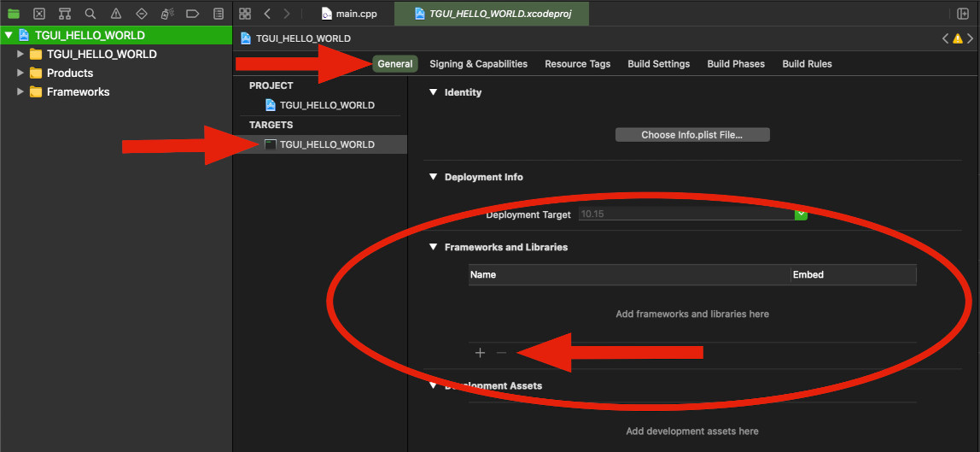The height and width of the screenshot is (452, 980).
Task: Select the Products folder in navigator
Action: pos(70,73)
